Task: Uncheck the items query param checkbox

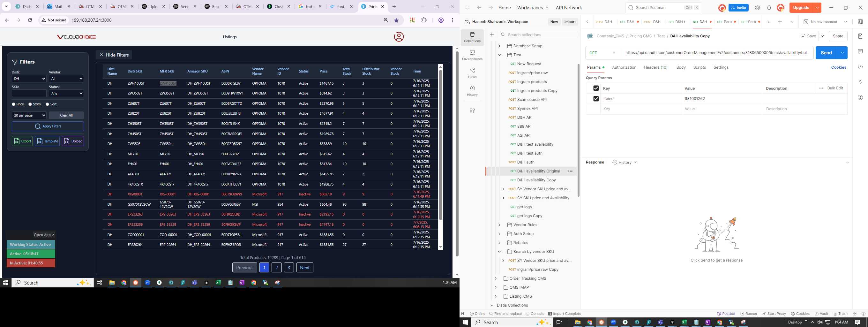Action: click(596, 99)
